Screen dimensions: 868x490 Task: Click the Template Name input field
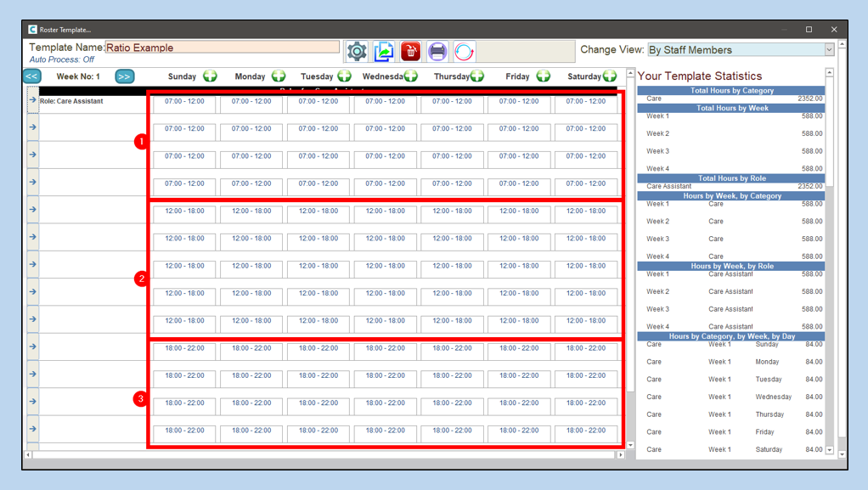223,48
